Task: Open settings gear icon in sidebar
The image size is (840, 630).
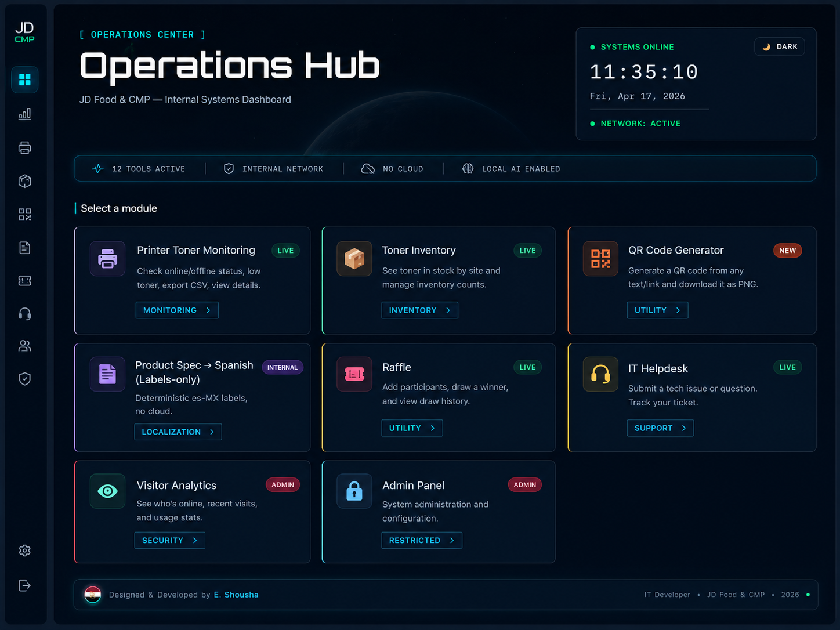Action: (x=24, y=551)
